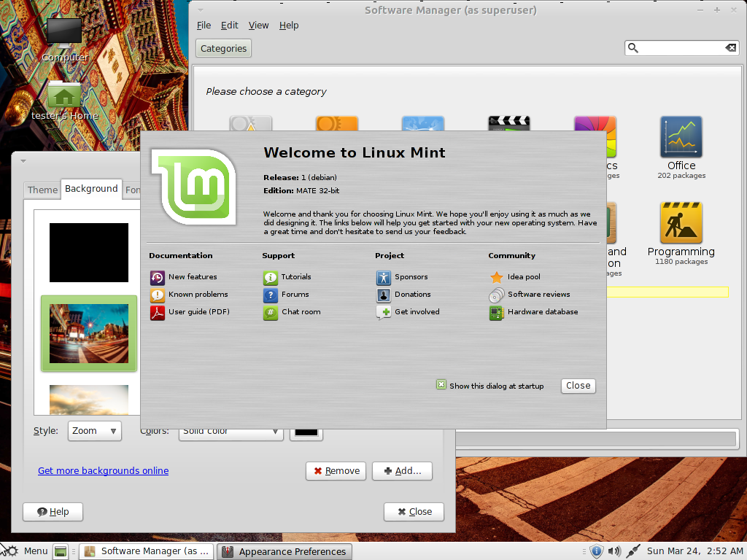Viewport: 747px width, 560px height.
Task: Open Known problems warning icon
Action: pyautogui.click(x=158, y=295)
